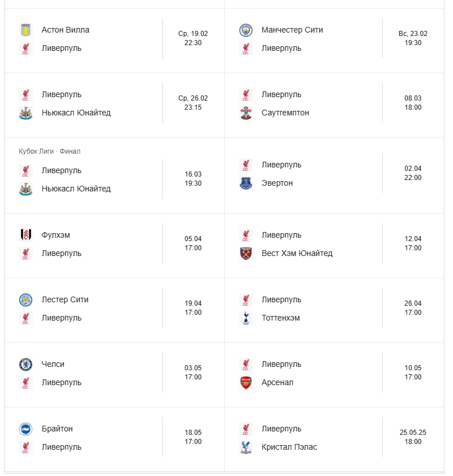Viewport: 453px width, 476px height.
Task: Select the Southampton team crest
Action: click(246, 113)
